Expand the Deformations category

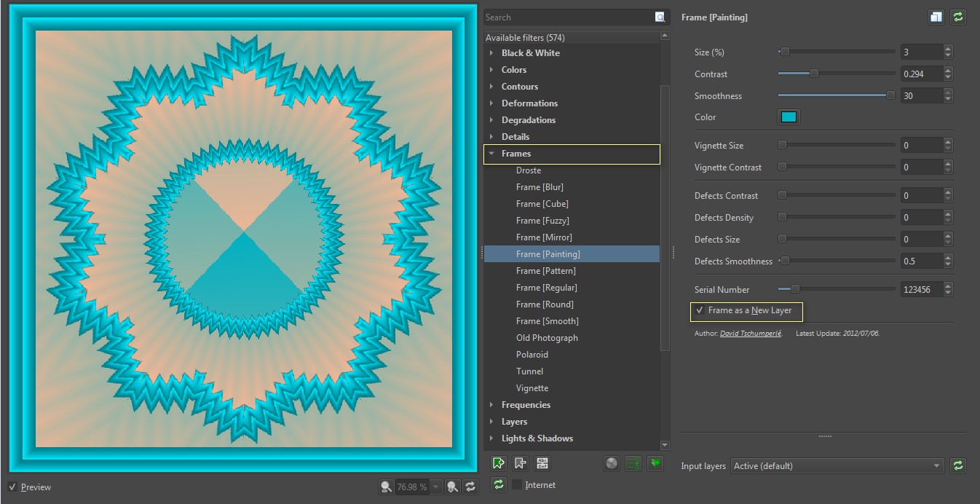(x=491, y=103)
